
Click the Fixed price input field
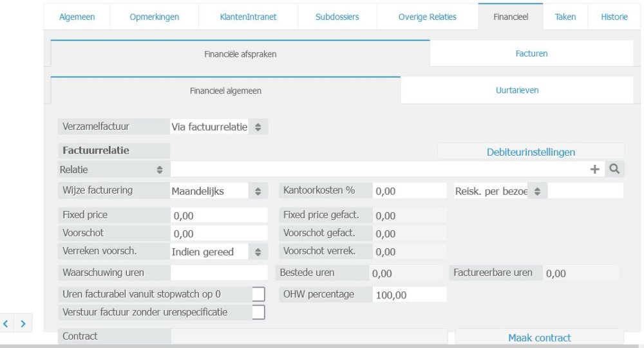coord(220,215)
